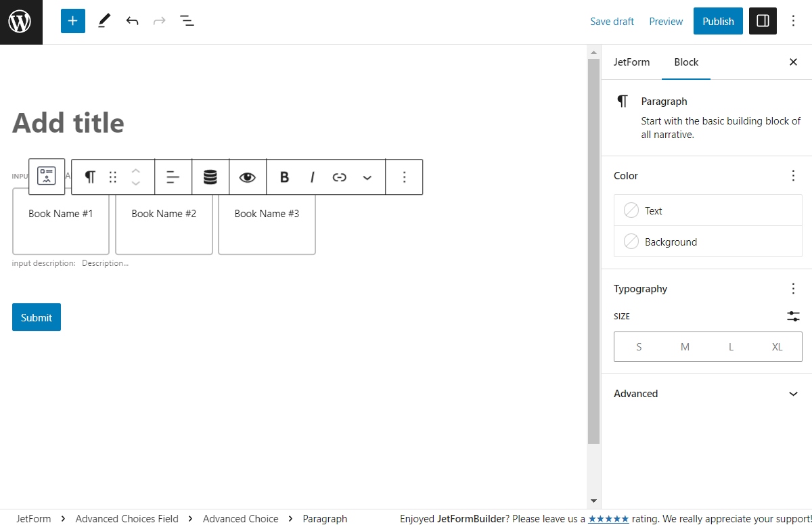Select the paragraph block type icon
This screenshot has height=525, width=812.
tap(89, 177)
